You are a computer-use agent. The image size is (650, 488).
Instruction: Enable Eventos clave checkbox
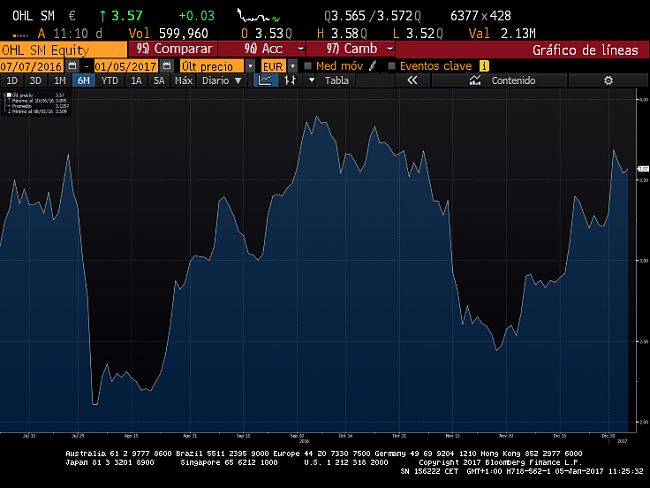[x=391, y=66]
